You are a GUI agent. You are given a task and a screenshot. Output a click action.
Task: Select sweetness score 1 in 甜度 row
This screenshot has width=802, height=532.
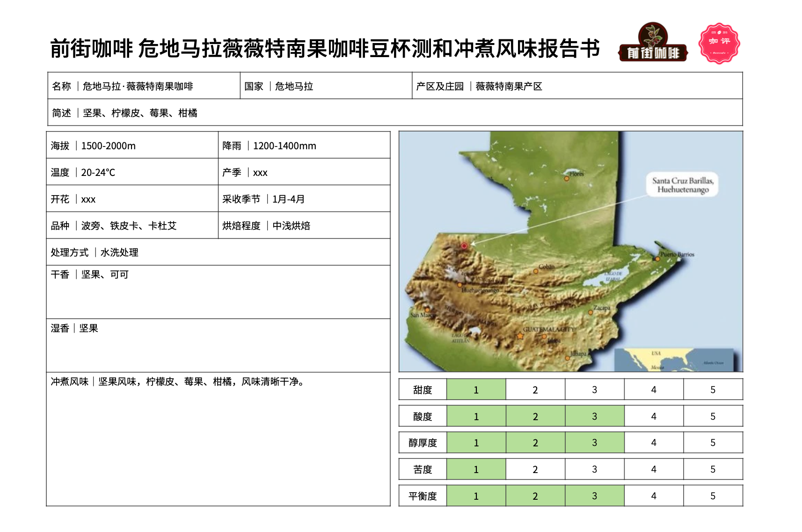(x=476, y=389)
